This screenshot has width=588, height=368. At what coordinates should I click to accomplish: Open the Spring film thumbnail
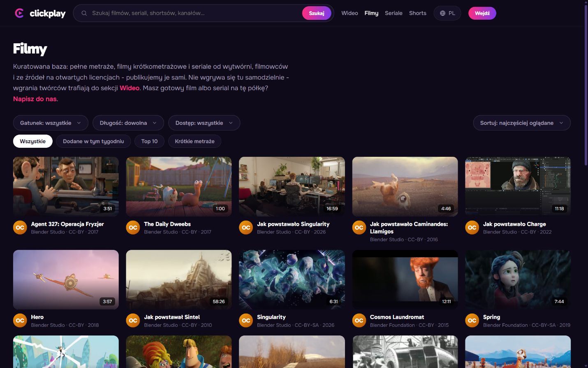click(518, 279)
